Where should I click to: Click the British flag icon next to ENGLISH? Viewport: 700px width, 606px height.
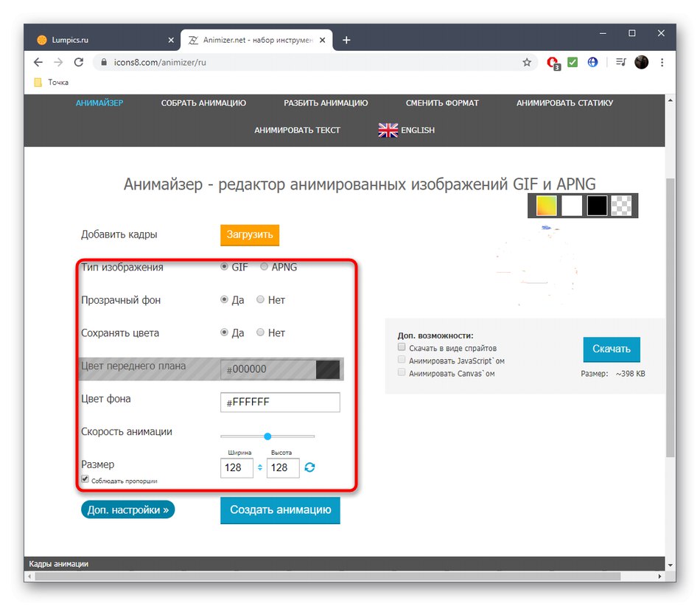(x=388, y=130)
